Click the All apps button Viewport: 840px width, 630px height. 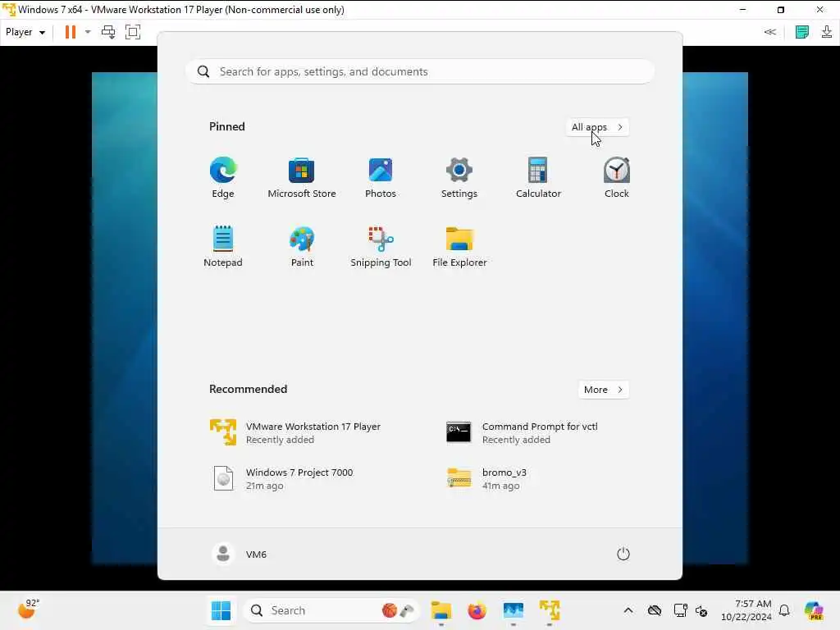(x=597, y=127)
